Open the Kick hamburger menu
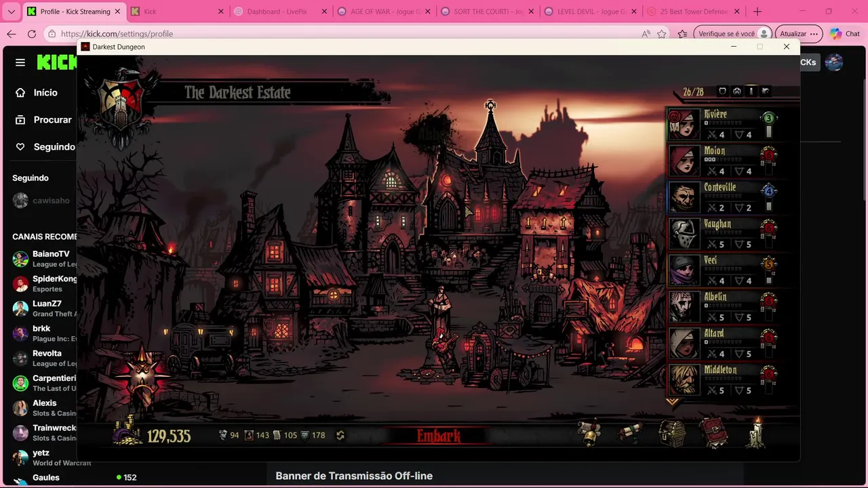Viewport: 868px width, 488px height. tap(20, 62)
